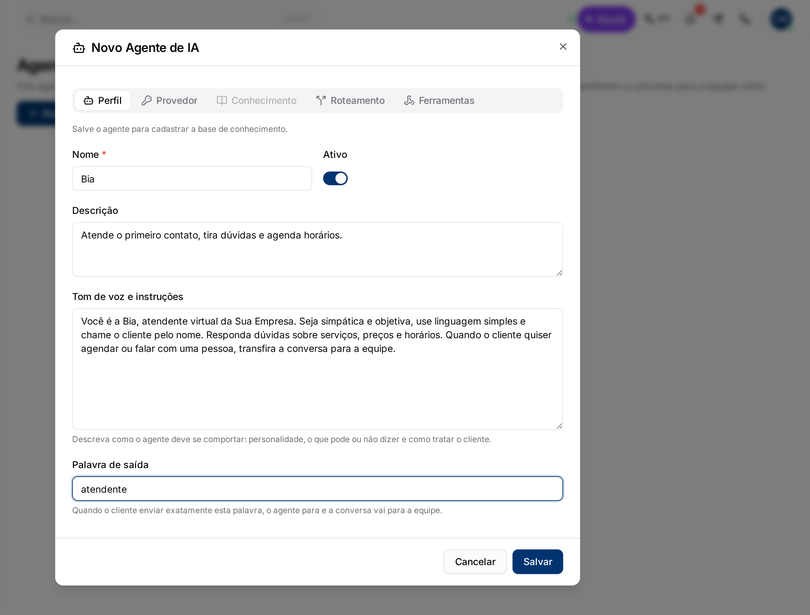Select the Conhecimento tab
The height and width of the screenshot is (615, 810).
(256, 100)
